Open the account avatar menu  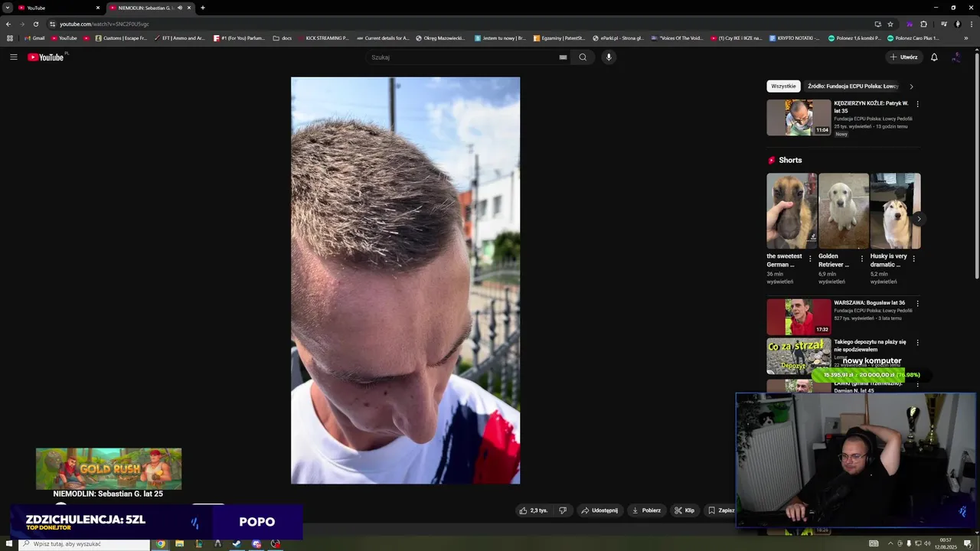pos(956,57)
